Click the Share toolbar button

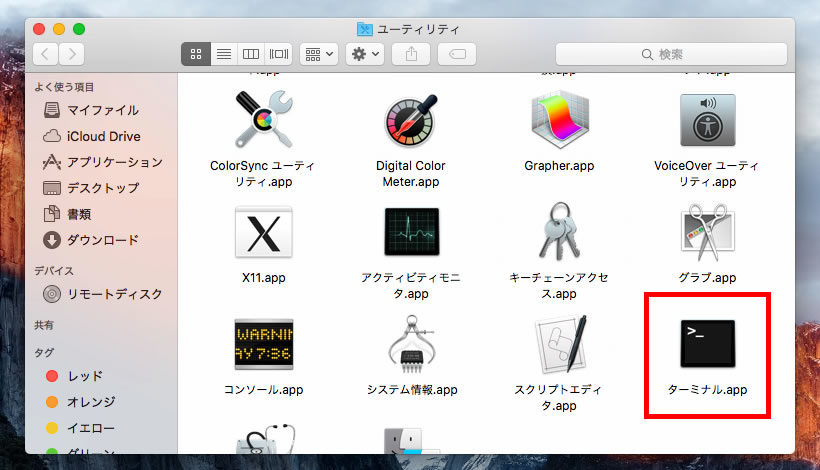coord(412,54)
